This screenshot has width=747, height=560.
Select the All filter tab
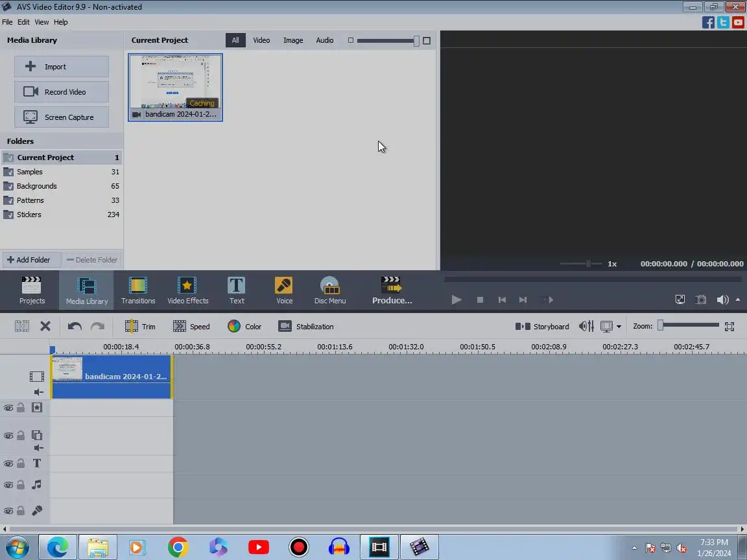235,40
